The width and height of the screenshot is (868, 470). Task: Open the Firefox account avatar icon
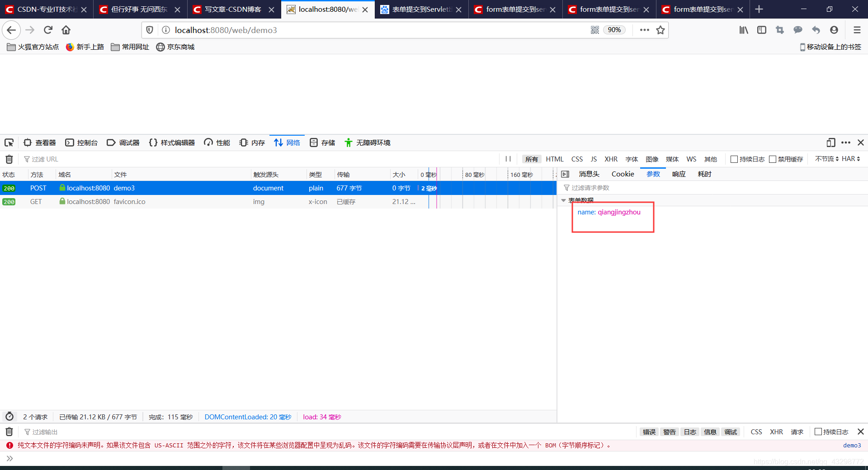[834, 30]
